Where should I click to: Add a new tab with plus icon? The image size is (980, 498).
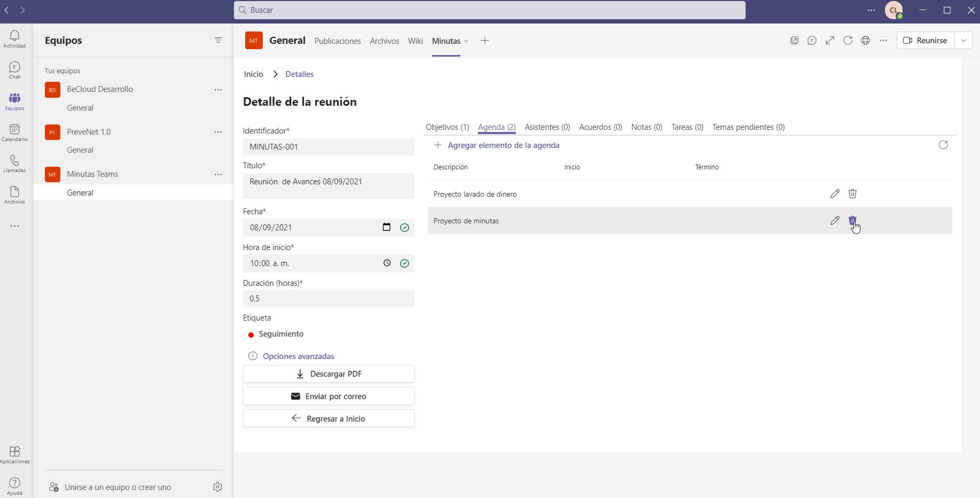(485, 41)
